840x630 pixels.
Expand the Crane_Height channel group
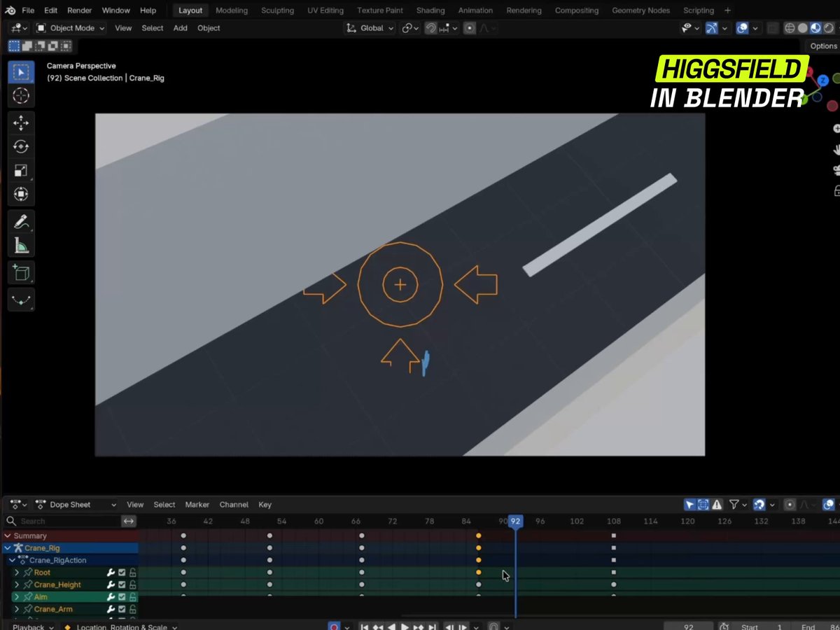(17, 585)
